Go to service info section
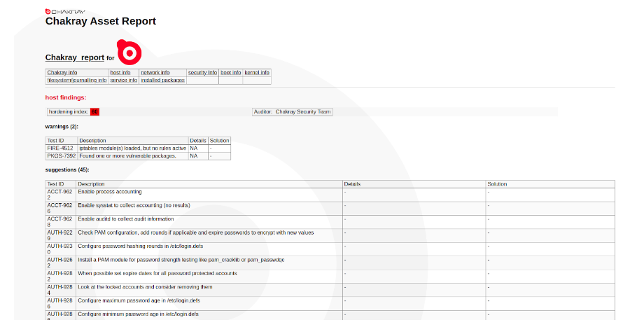The width and height of the screenshot is (644, 327). (124, 81)
